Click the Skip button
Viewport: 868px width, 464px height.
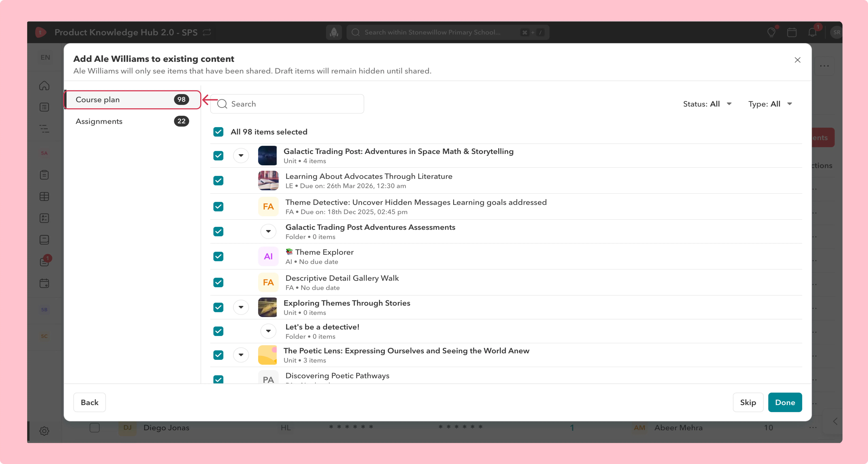(748, 402)
